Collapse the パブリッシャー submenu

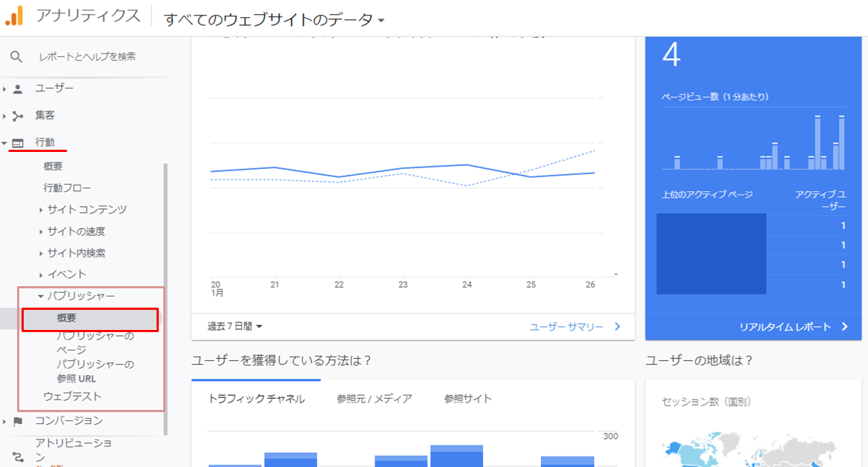coord(40,297)
